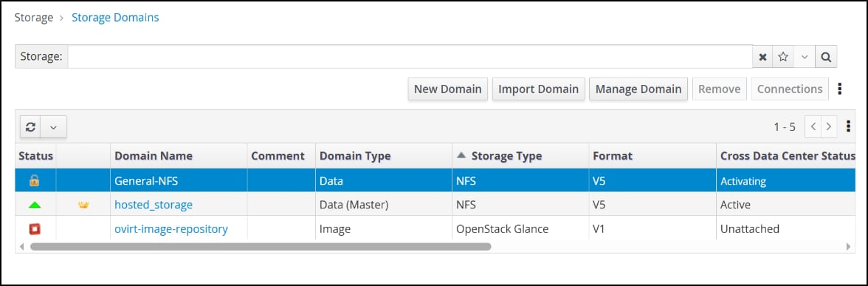Click crown master icon of hosted_storage
868x286 pixels.
click(x=83, y=205)
